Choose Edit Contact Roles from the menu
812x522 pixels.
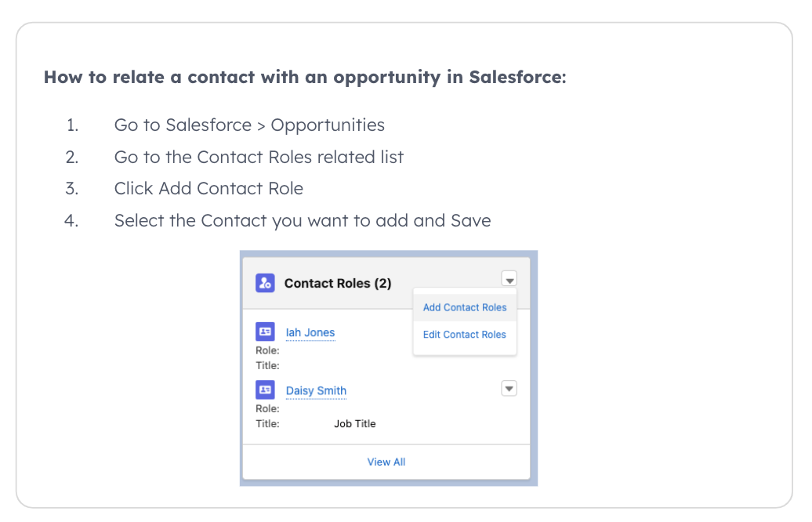(x=465, y=334)
